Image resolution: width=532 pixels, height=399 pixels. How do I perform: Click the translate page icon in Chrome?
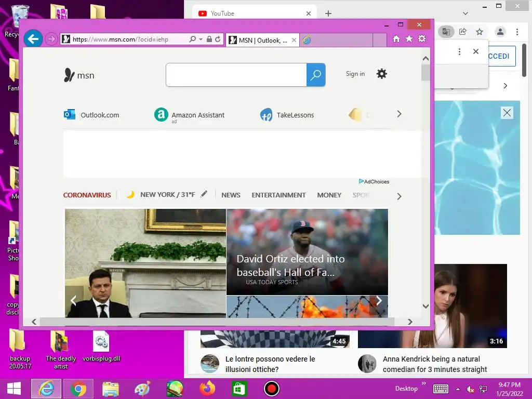coord(446,32)
